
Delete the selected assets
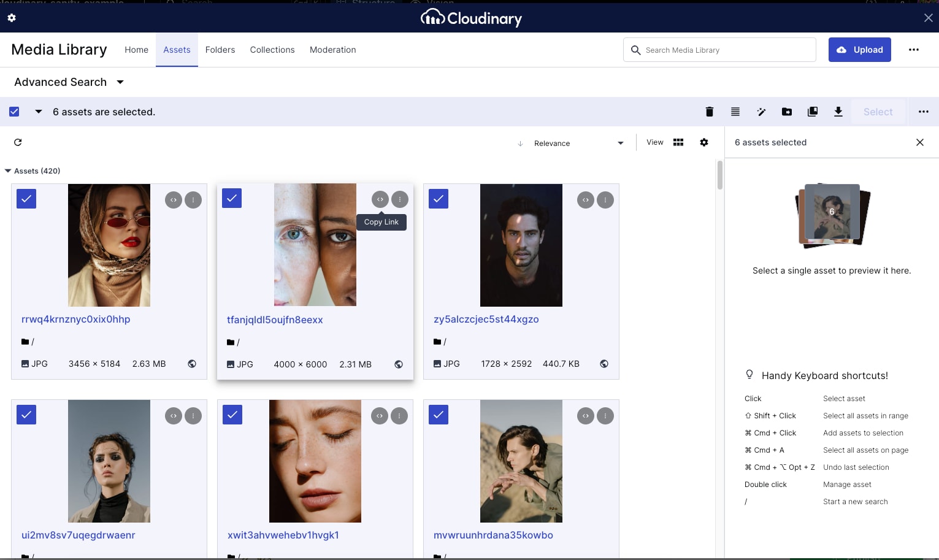click(x=710, y=112)
